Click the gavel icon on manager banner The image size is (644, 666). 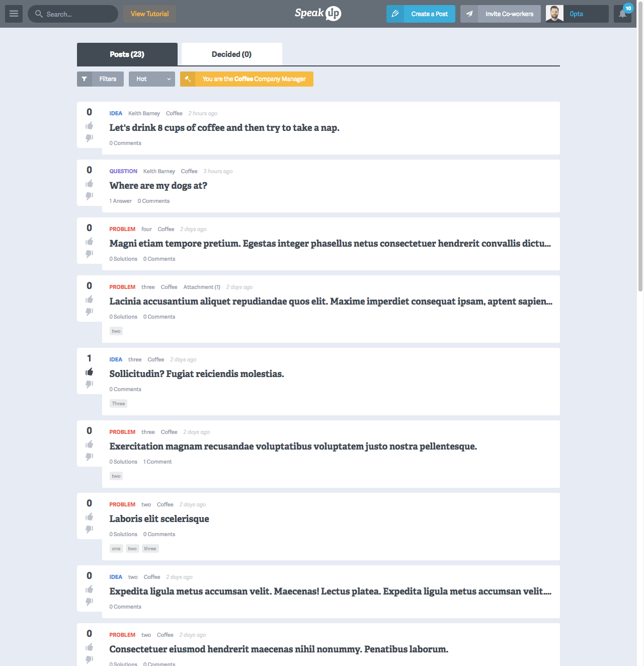tap(188, 79)
